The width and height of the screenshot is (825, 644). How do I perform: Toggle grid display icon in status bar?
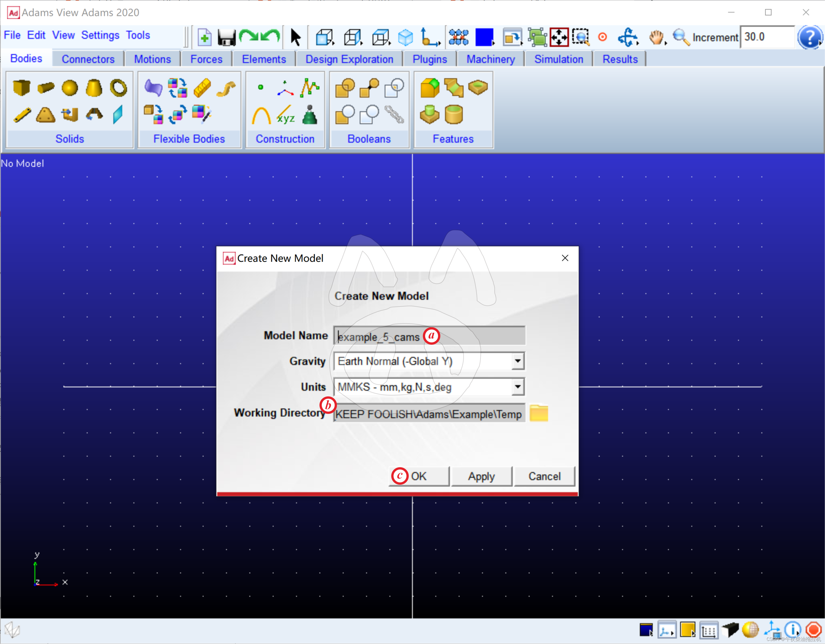click(709, 630)
